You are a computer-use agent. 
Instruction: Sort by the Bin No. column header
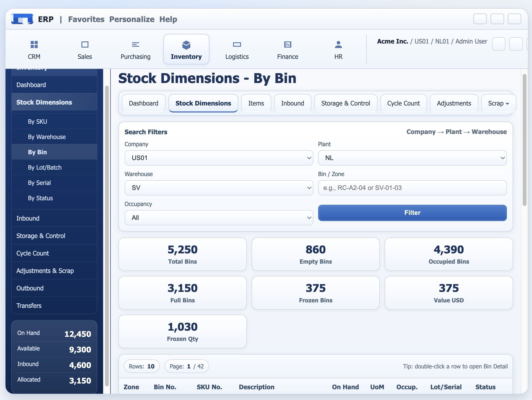[x=165, y=387]
